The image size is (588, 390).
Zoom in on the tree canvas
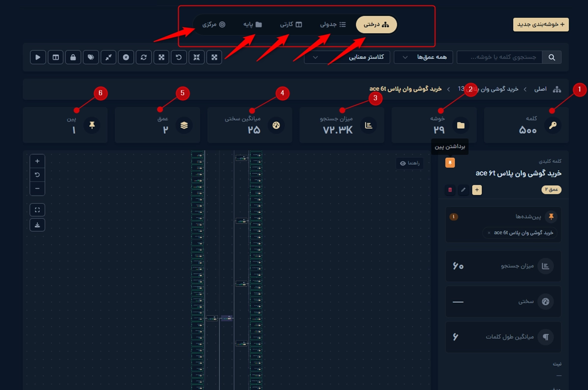pyautogui.click(x=37, y=161)
